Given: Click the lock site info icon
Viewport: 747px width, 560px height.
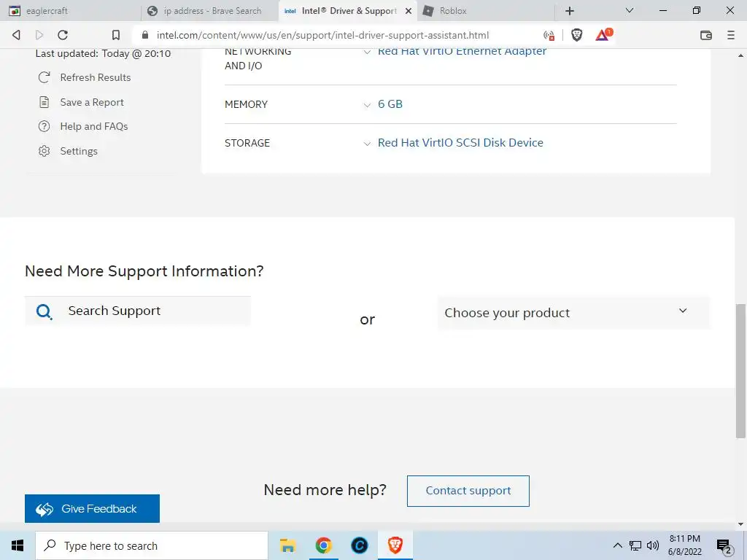Looking at the screenshot, I should click(x=145, y=35).
